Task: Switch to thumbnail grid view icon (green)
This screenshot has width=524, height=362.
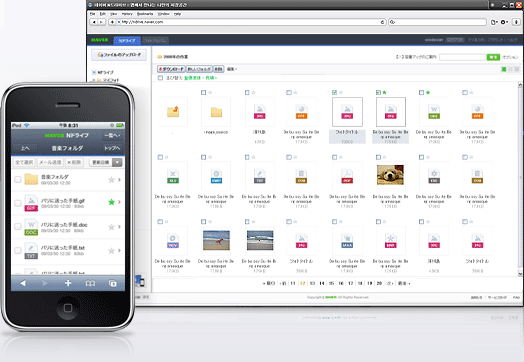Action: pos(504,69)
